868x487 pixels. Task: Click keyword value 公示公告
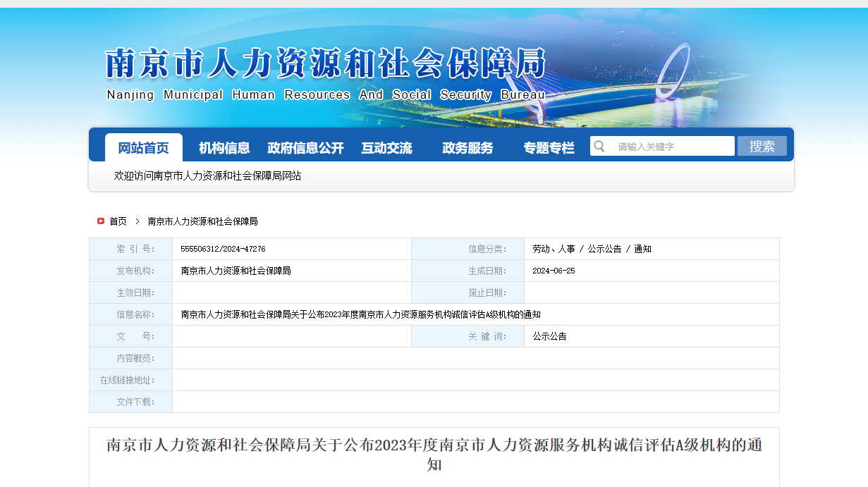pyautogui.click(x=549, y=336)
